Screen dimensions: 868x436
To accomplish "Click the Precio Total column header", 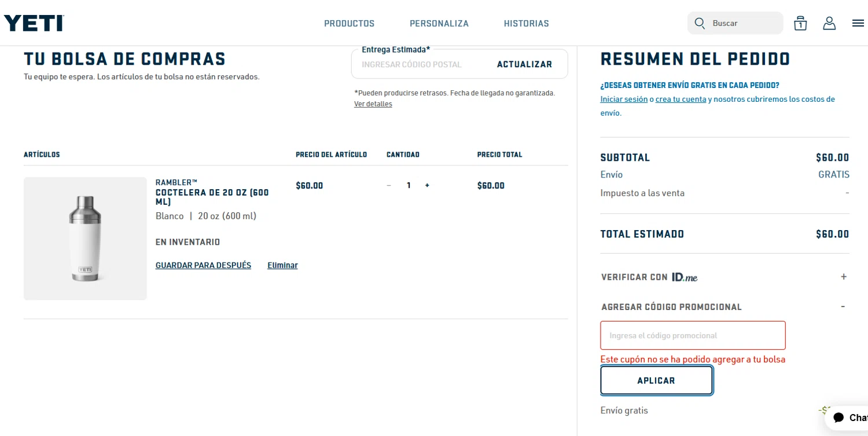I will [x=499, y=155].
